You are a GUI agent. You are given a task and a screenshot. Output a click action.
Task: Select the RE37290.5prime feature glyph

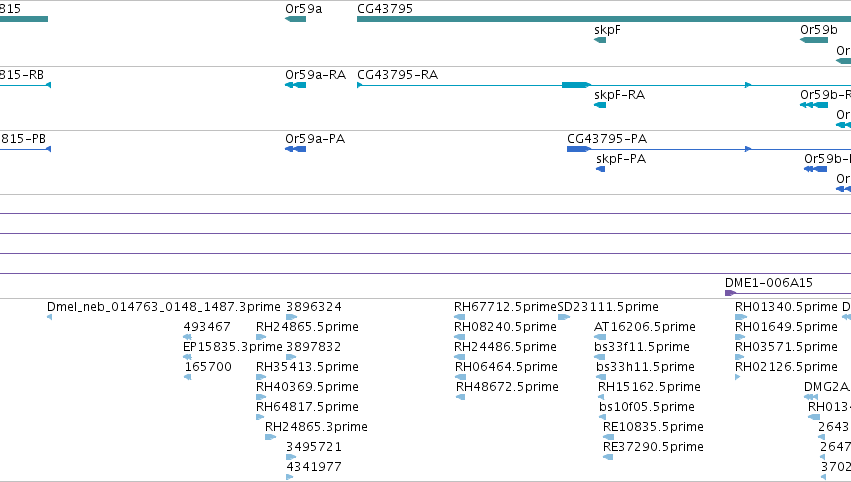point(608,457)
